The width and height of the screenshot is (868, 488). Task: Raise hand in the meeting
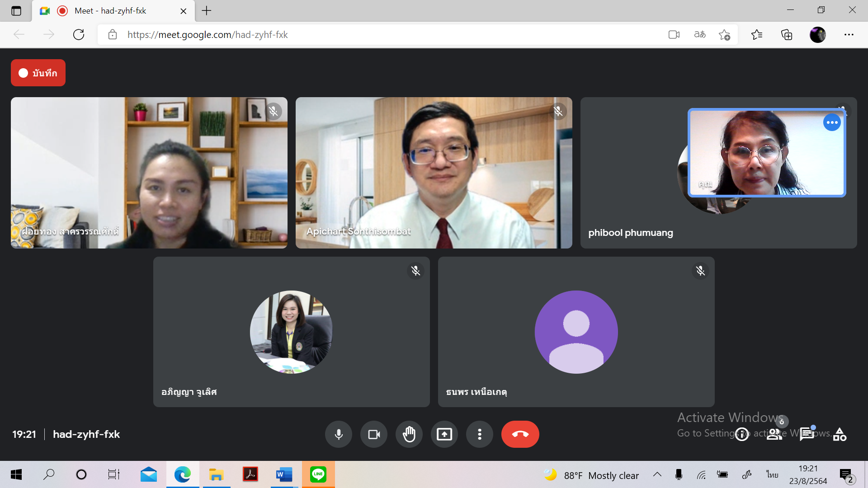tap(409, 434)
